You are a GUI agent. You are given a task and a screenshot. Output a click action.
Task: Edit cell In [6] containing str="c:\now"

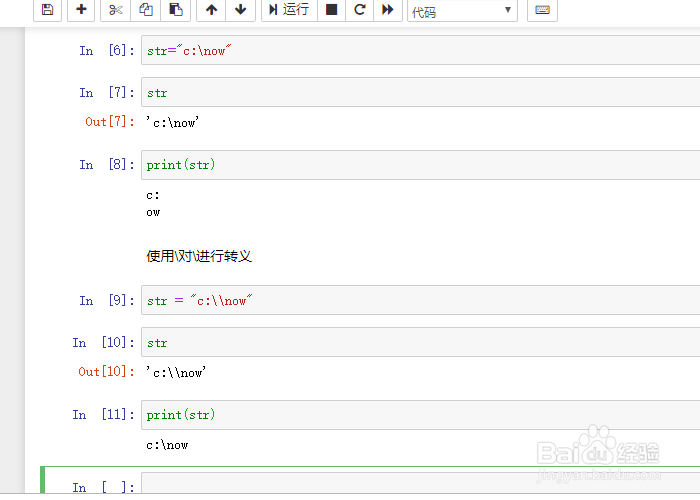[421, 50]
